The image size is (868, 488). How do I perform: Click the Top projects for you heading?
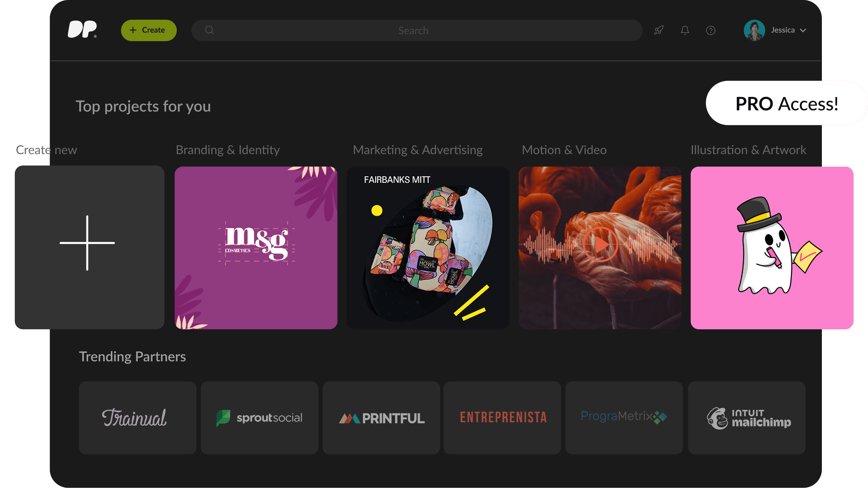point(143,106)
